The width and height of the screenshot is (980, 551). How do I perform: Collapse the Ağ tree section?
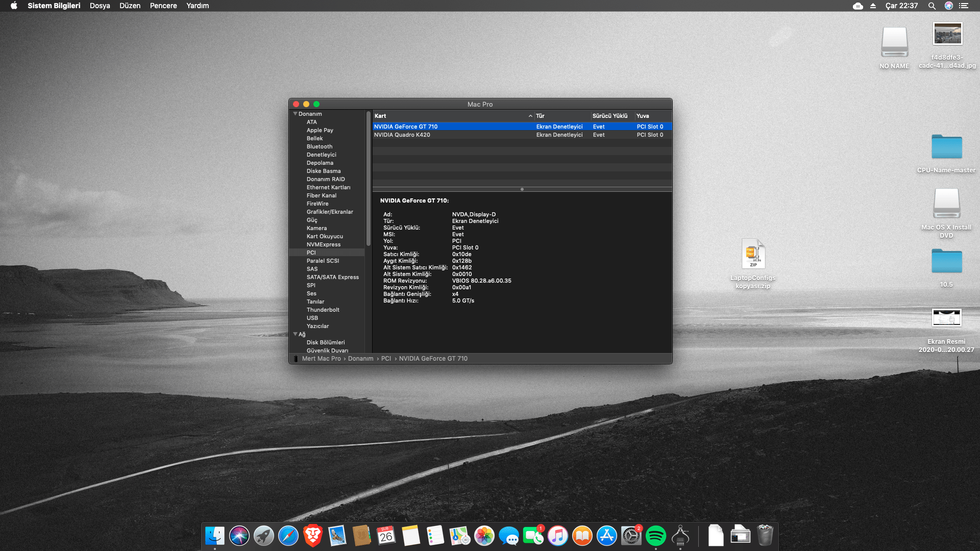point(295,334)
